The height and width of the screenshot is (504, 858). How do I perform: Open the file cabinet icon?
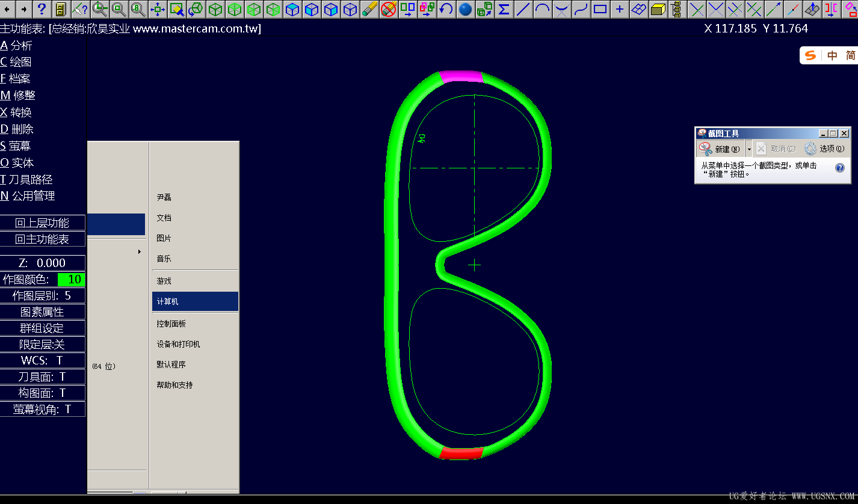pyautogui.click(x=60, y=9)
